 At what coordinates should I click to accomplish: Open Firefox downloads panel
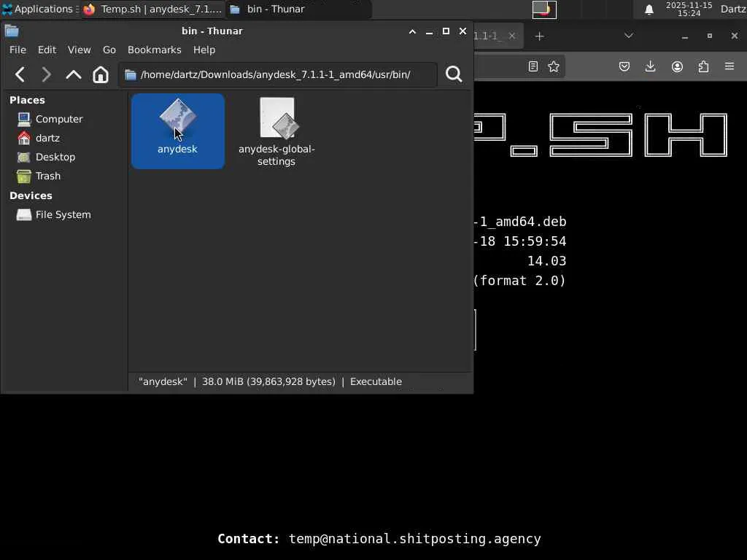(x=650, y=66)
